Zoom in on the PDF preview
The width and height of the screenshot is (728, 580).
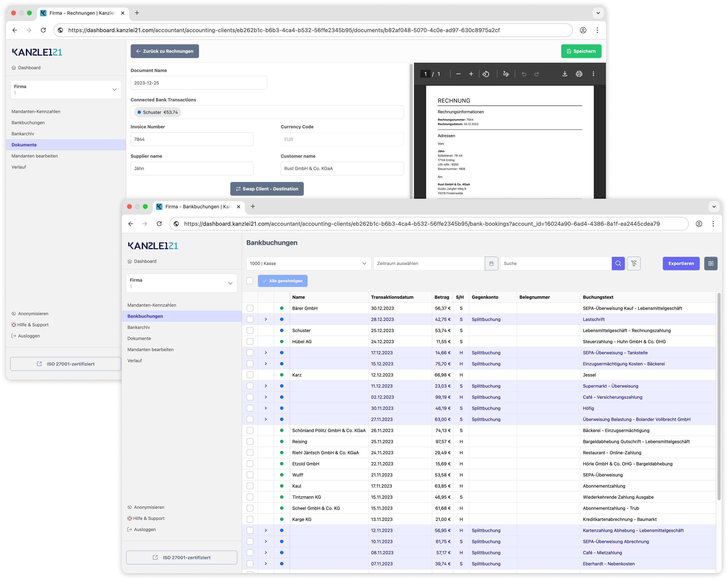coord(471,74)
